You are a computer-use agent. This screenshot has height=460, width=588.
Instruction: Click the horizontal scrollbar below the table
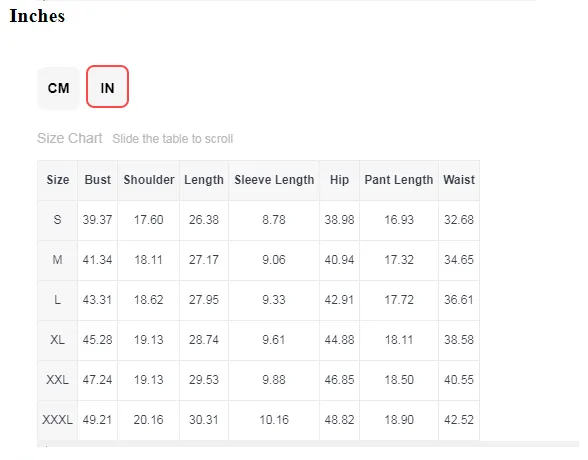tap(308, 444)
